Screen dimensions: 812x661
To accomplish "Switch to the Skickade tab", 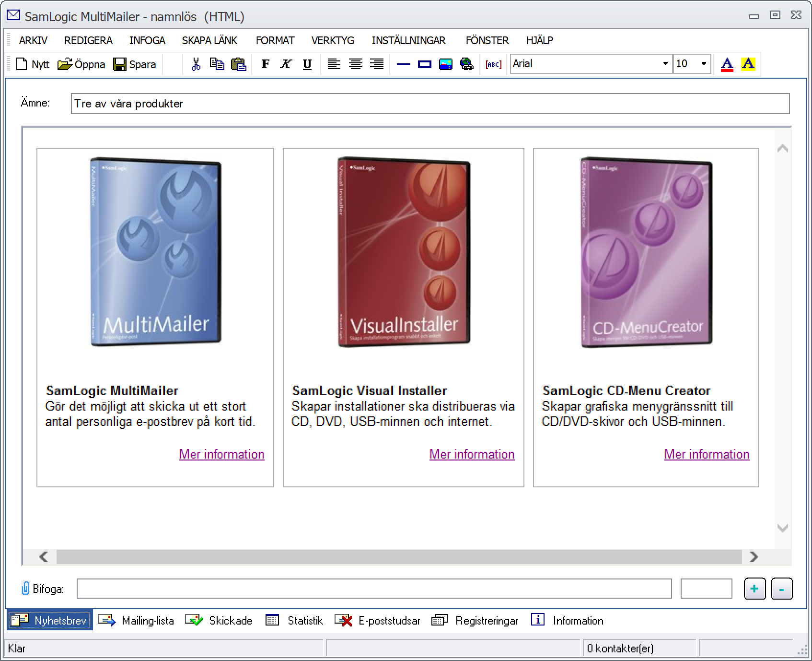I will (x=219, y=620).
